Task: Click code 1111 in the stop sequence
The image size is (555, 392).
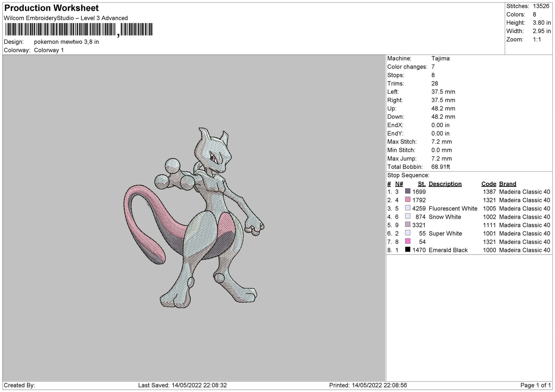Action: pyautogui.click(x=489, y=225)
